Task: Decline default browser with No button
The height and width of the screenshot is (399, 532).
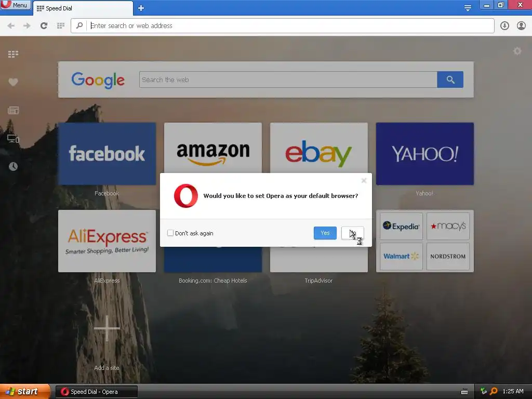Action: (x=353, y=233)
